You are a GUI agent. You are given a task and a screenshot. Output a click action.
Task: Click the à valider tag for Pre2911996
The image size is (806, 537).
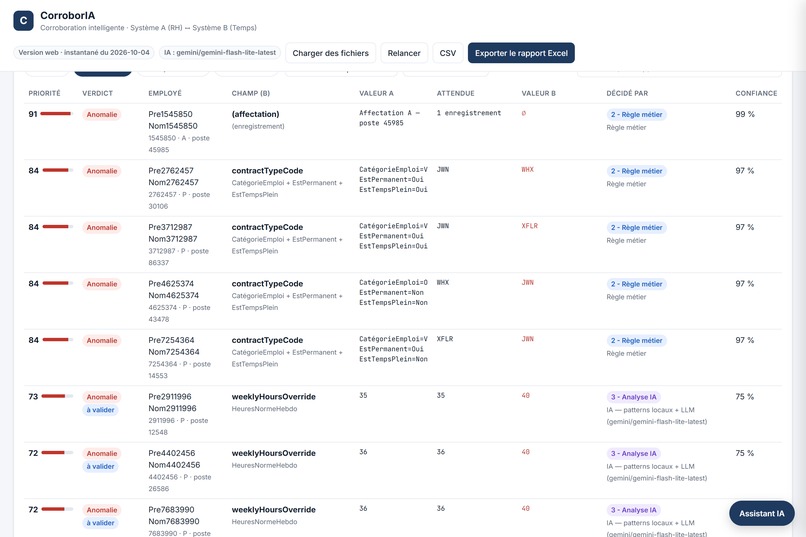[x=100, y=410]
